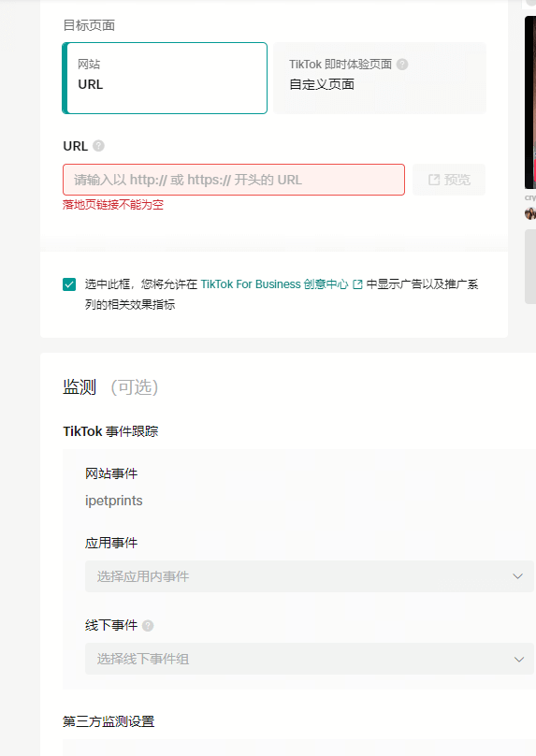Viewport: 536px width, 756px height.
Task: Open chevron arrow of 选择线下事件组
Action: click(x=518, y=659)
